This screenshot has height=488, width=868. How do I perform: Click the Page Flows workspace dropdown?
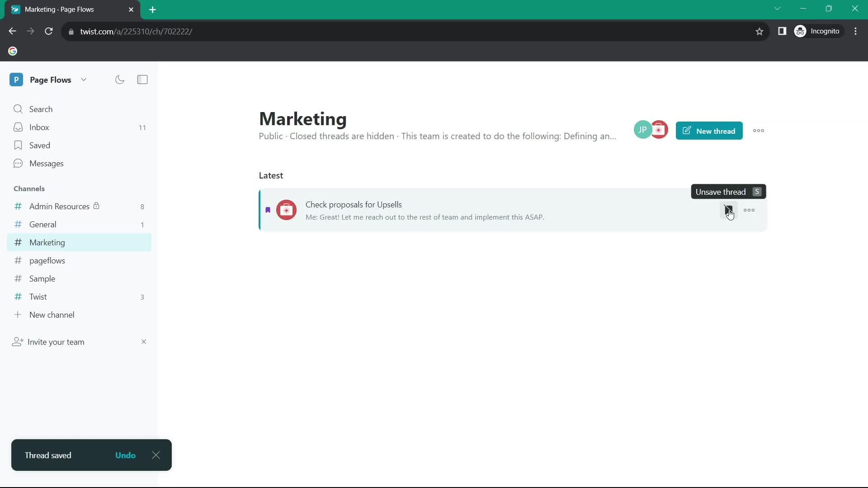(83, 79)
